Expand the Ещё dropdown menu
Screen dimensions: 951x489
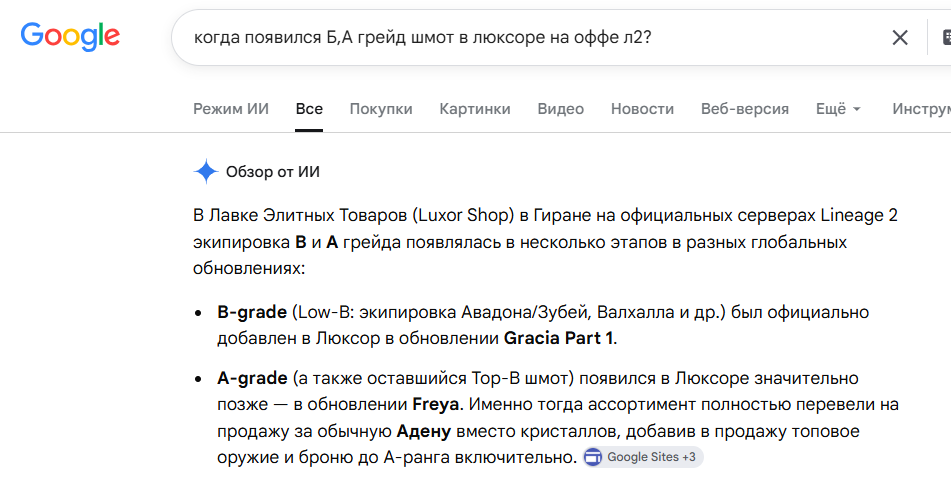pos(838,109)
